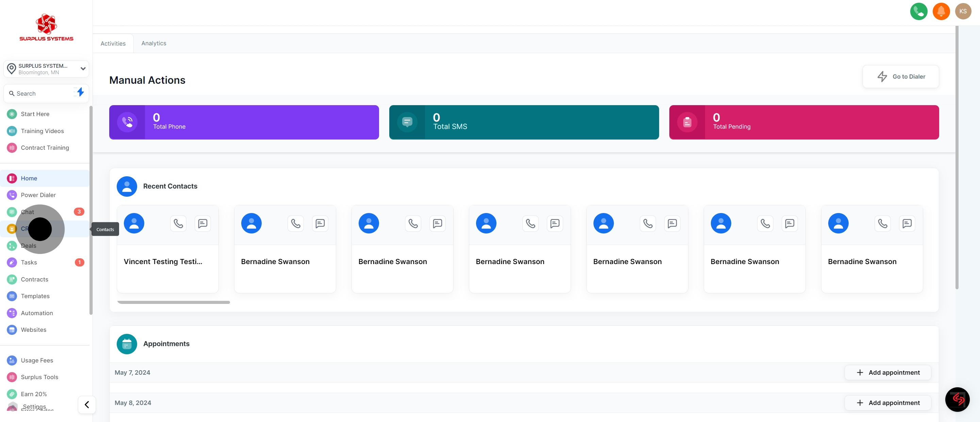Image resolution: width=980 pixels, height=422 pixels.
Task: Open the orange notifications bell
Action: pos(941,12)
